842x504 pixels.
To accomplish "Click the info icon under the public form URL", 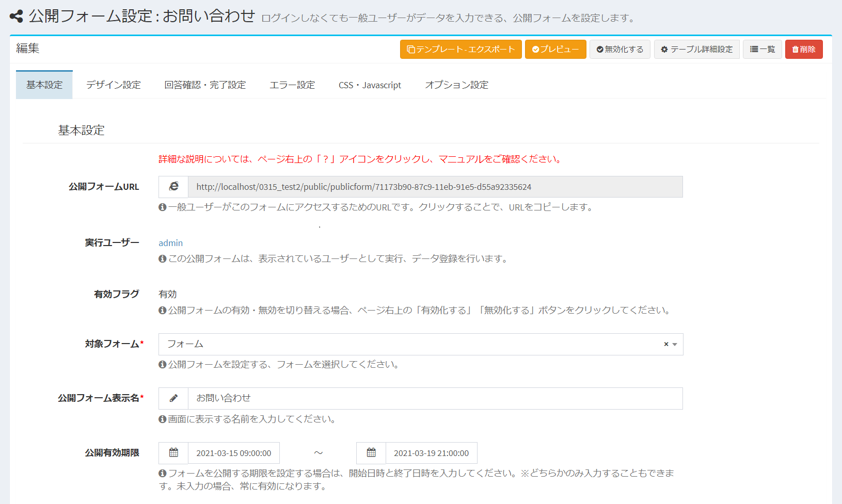I will pos(163,207).
